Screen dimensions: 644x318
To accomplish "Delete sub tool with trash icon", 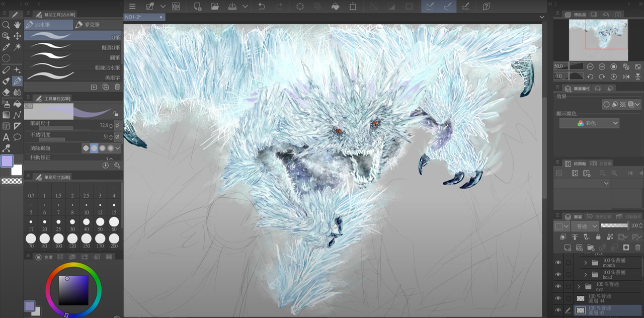I will point(117,87).
